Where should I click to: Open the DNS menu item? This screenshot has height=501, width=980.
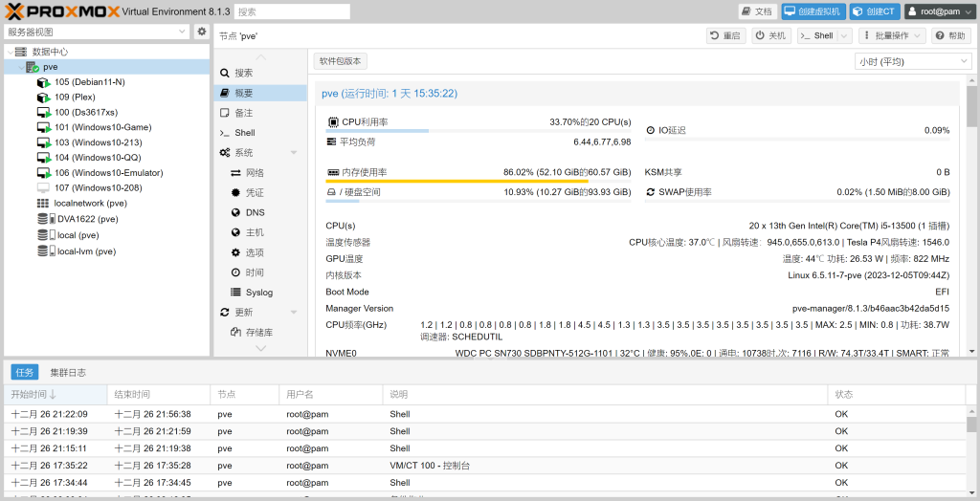pos(260,212)
